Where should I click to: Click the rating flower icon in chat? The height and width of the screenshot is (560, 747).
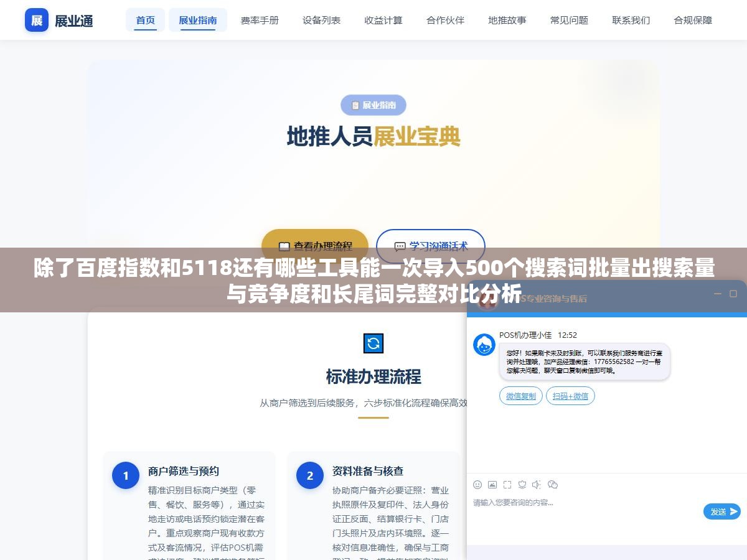click(522, 484)
